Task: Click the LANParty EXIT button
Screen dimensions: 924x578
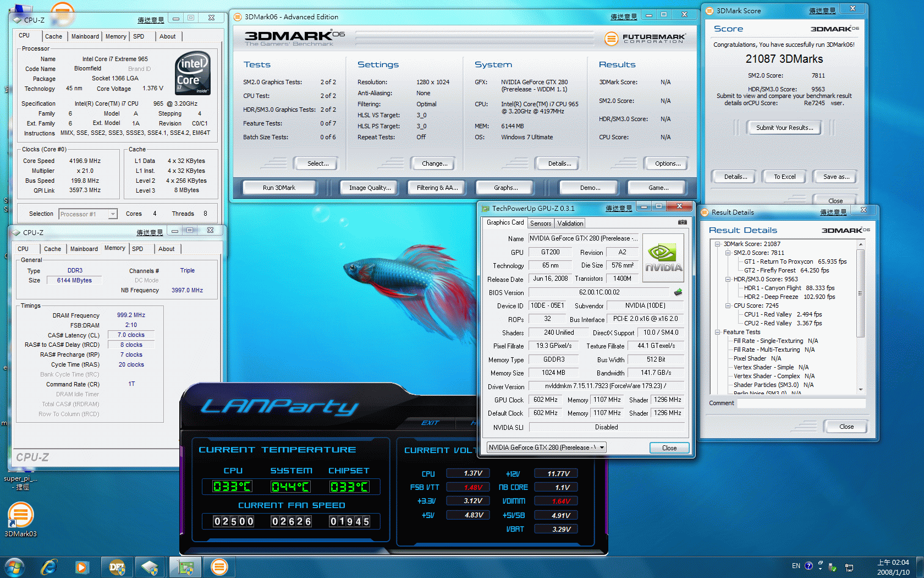Action: 430,423
